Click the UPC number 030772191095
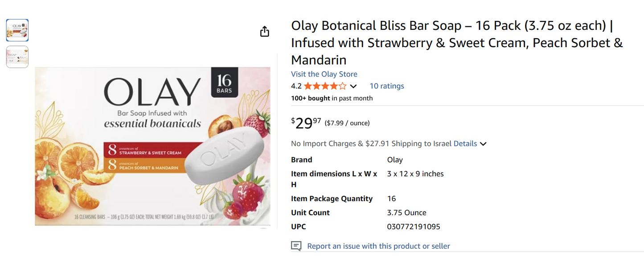This screenshot has height=258, width=644. [414, 226]
